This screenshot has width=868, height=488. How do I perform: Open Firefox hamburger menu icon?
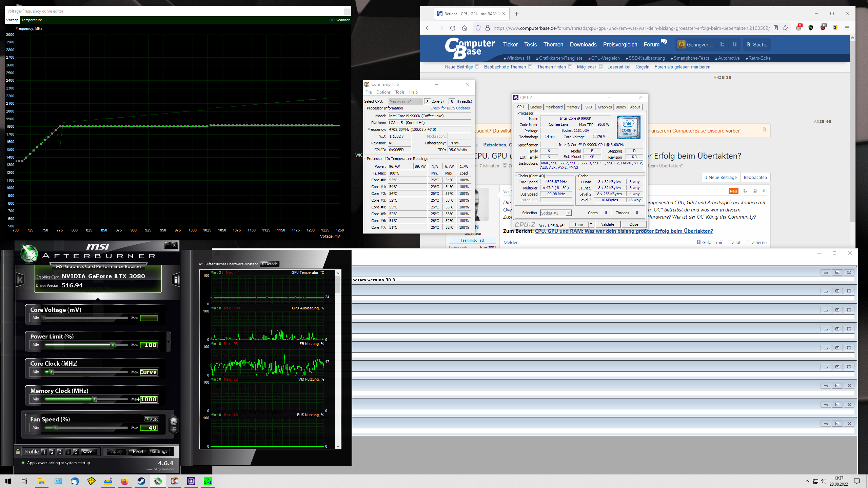847,28
